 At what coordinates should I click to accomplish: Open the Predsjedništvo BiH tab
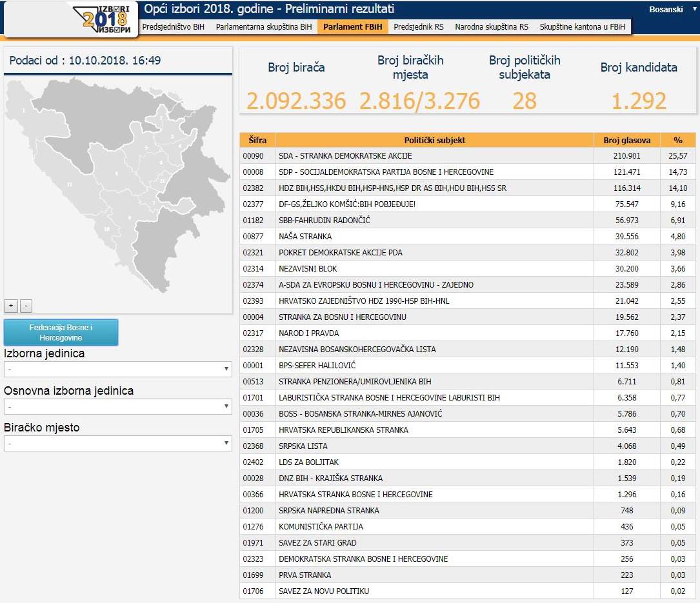(x=173, y=27)
